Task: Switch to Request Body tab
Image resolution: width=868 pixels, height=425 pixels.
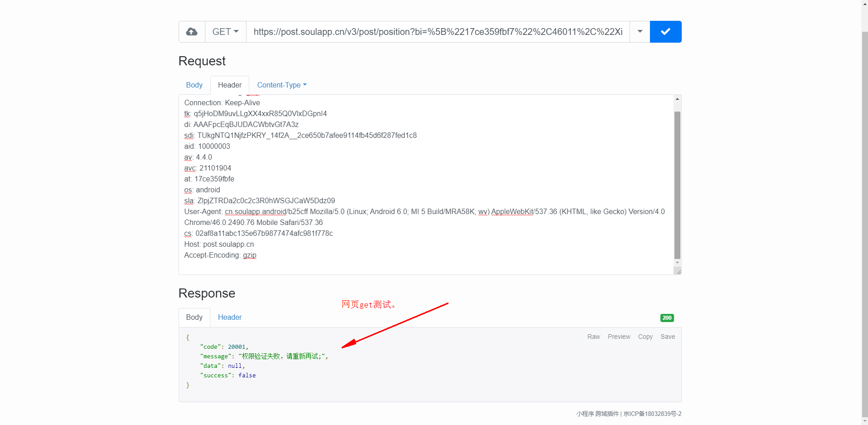Action: (x=194, y=85)
